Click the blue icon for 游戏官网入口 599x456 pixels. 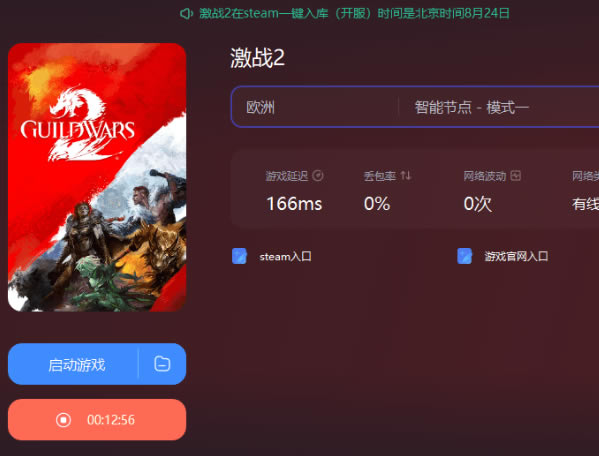click(465, 256)
